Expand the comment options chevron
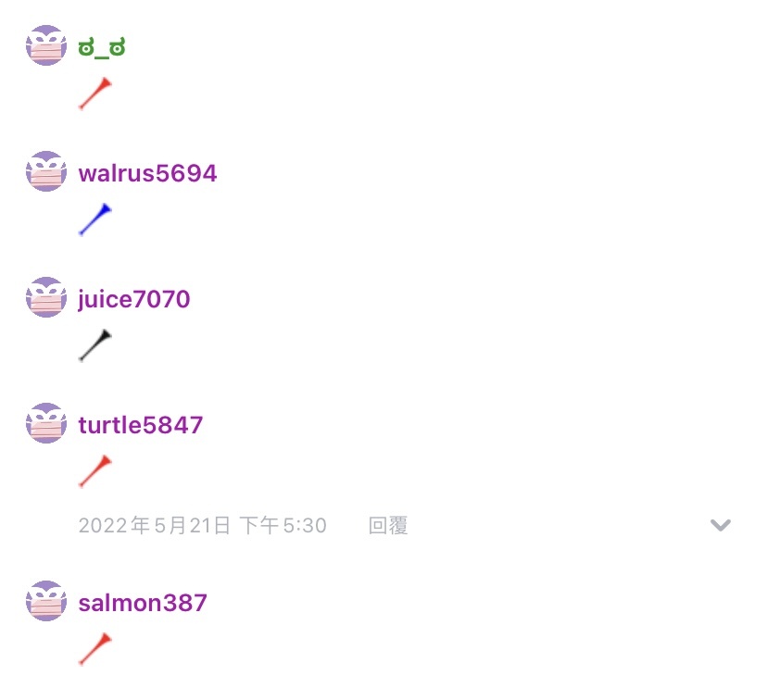The height and width of the screenshot is (700, 767). [721, 525]
